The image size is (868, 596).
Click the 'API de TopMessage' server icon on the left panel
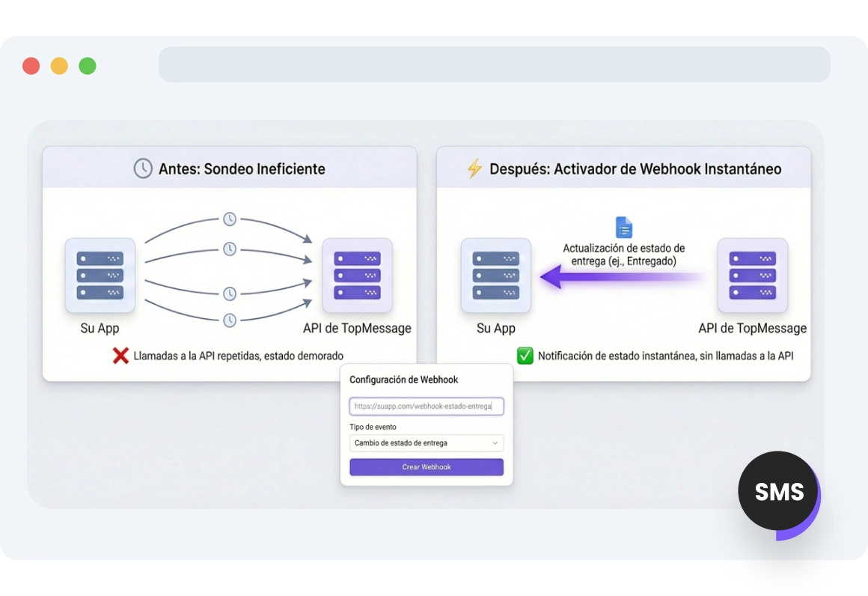358,276
